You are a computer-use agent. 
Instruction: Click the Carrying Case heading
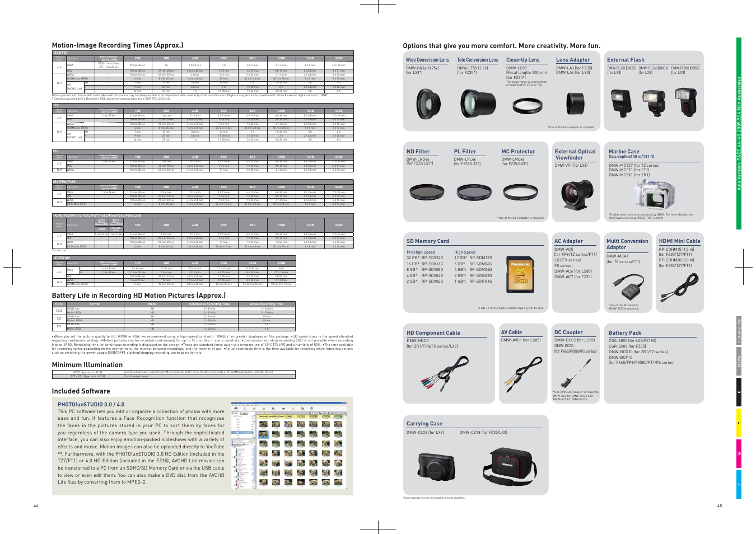tap(424, 424)
